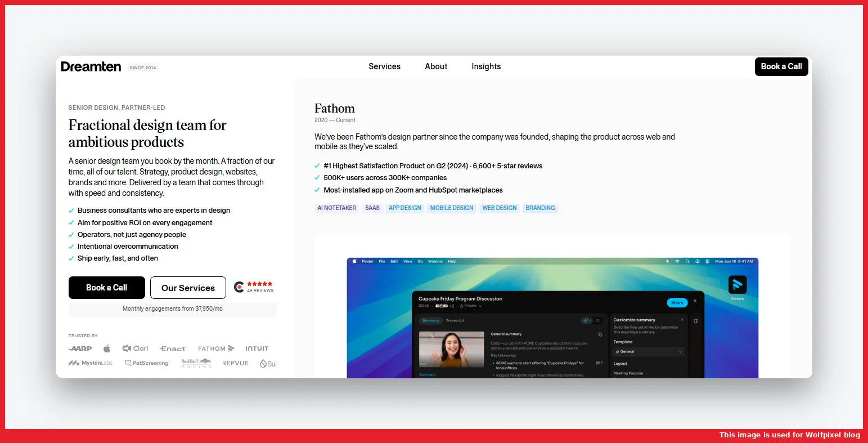The height and width of the screenshot is (443, 868).
Task: Close the Customize summary panel
Action: [x=682, y=320]
